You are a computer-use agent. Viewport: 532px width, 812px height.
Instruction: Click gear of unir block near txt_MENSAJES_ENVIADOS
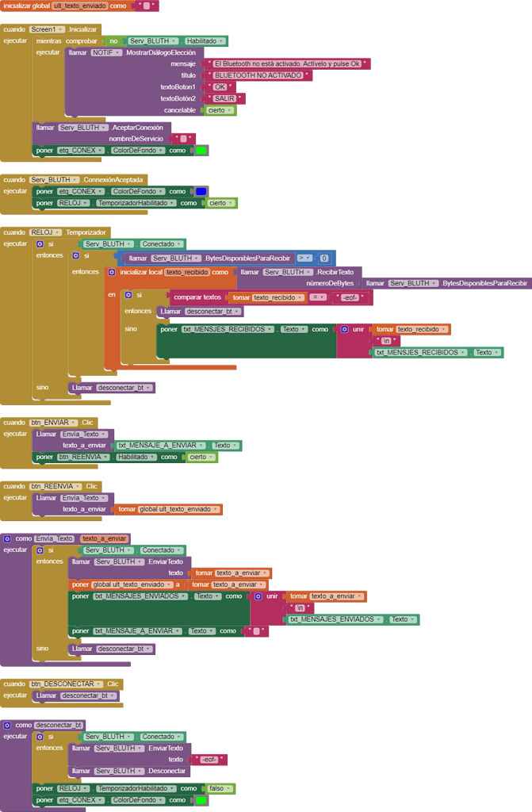[x=258, y=596]
